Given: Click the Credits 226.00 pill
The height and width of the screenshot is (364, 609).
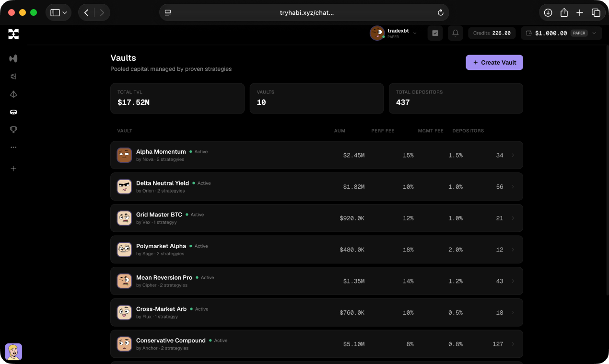Looking at the screenshot, I should click(x=492, y=33).
